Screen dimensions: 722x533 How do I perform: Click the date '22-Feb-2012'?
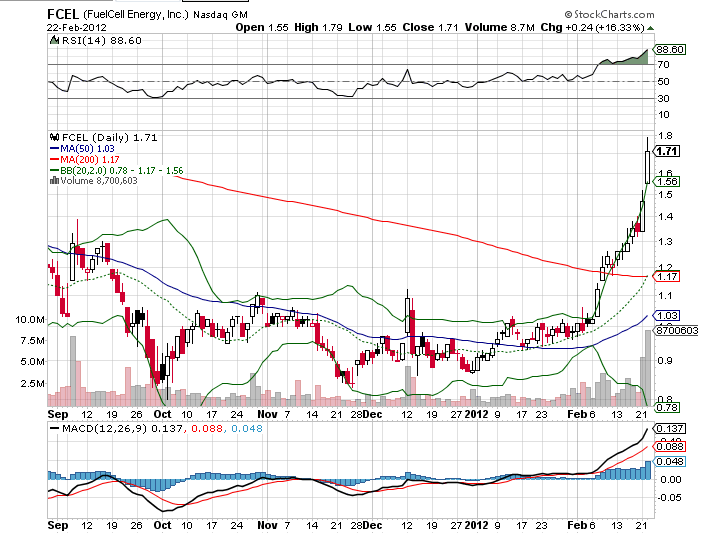(76, 28)
